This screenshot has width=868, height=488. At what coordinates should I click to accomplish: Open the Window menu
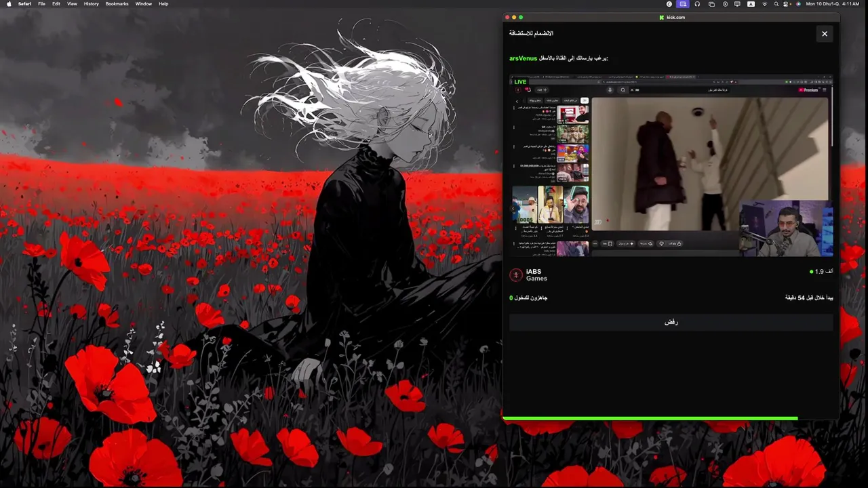click(144, 3)
